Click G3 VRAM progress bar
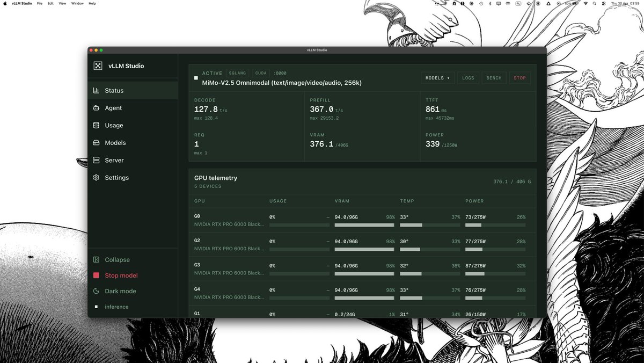 click(364, 273)
